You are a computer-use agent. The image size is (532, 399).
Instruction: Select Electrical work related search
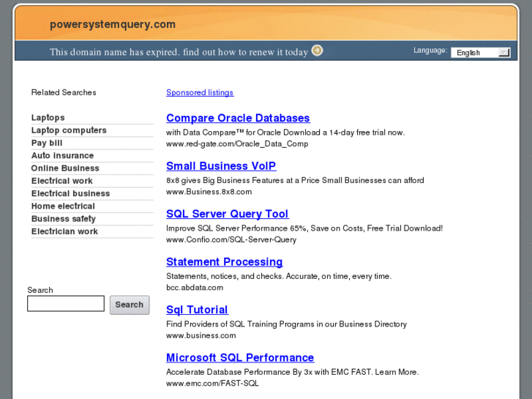point(61,181)
